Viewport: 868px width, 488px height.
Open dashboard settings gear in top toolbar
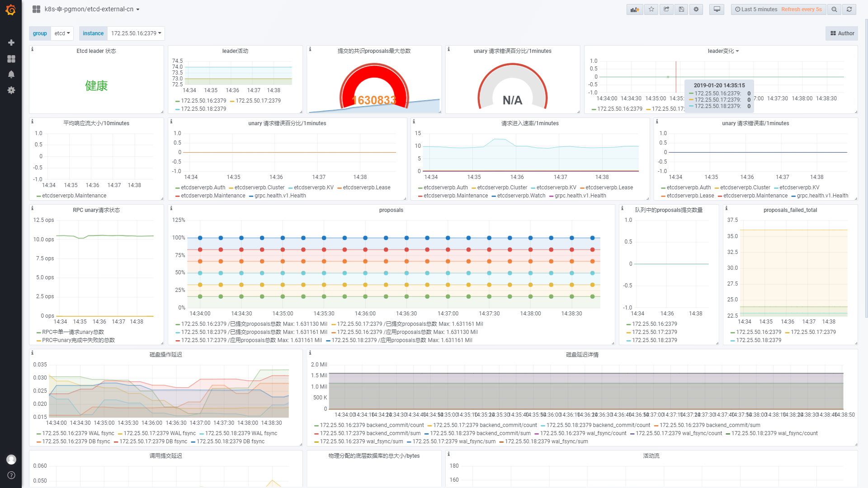coord(696,9)
